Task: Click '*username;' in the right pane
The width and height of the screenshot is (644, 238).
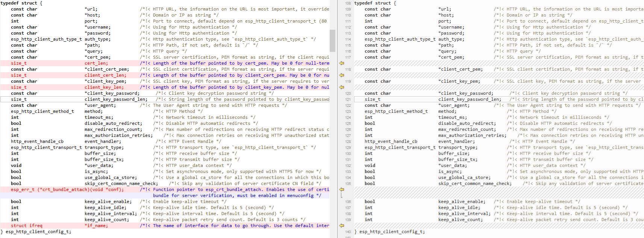Action: [452, 27]
